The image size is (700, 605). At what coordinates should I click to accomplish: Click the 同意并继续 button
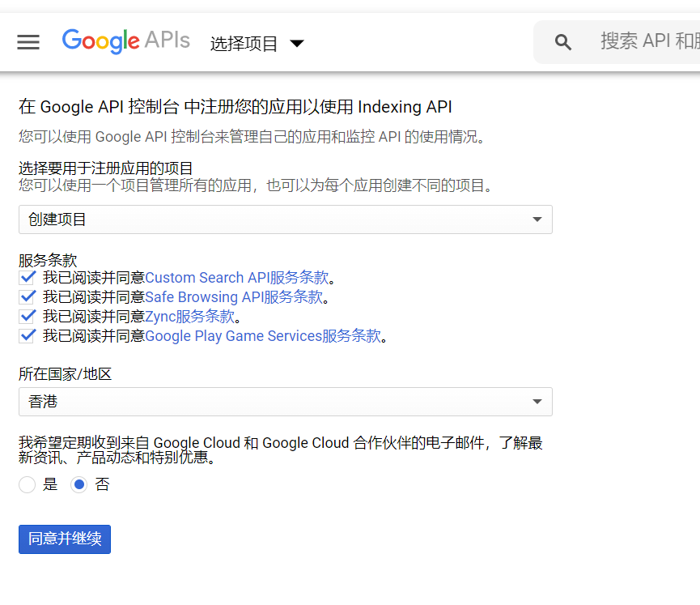[x=65, y=539]
